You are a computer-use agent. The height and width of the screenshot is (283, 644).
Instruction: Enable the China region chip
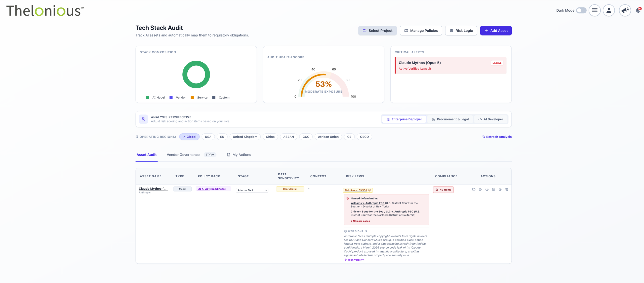point(270,137)
